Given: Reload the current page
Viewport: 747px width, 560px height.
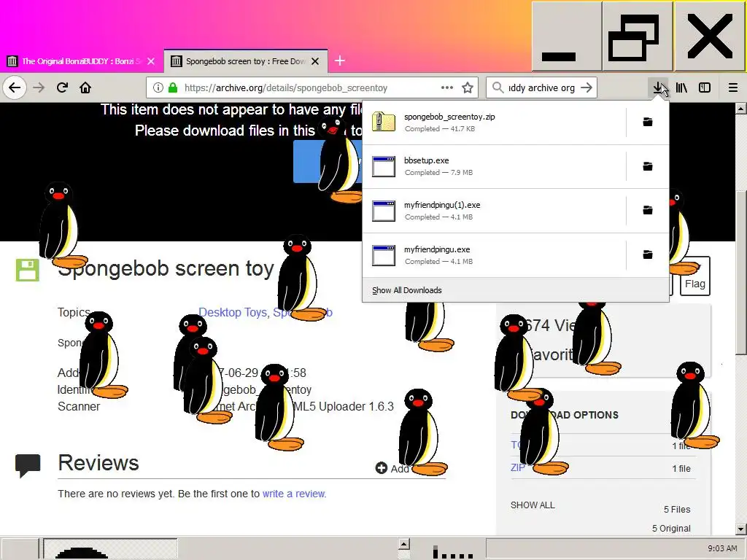Looking at the screenshot, I should 62,87.
